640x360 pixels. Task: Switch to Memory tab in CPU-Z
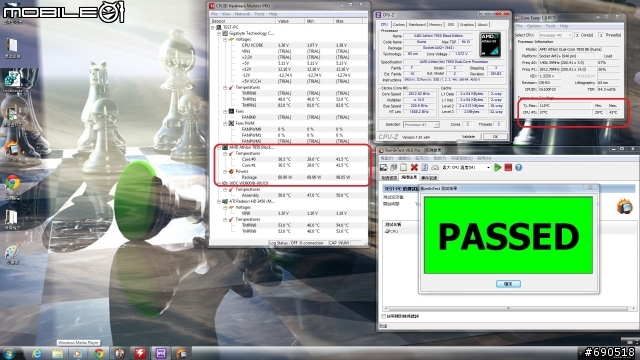(x=436, y=25)
